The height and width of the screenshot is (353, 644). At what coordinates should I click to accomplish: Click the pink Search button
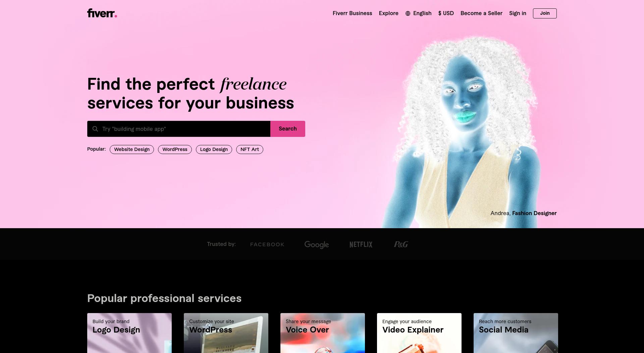pyautogui.click(x=288, y=129)
